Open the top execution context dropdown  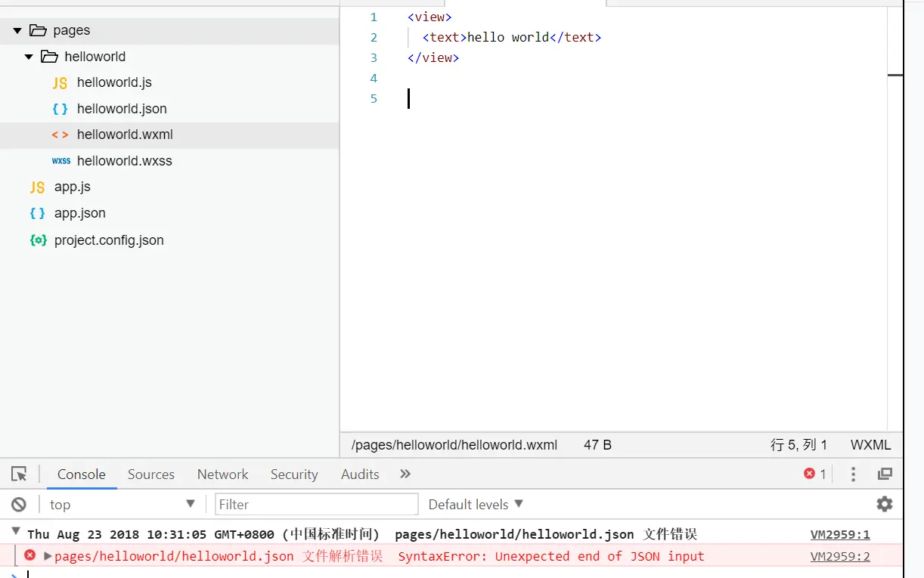(122, 505)
